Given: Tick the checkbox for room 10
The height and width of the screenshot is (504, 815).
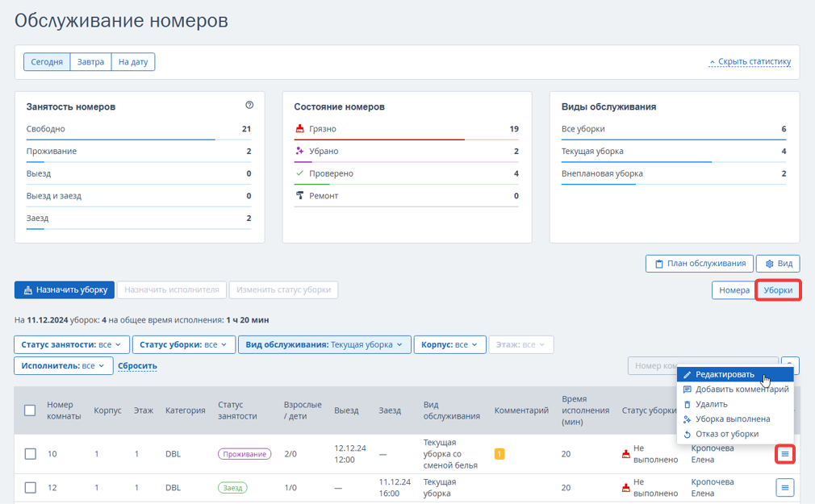Looking at the screenshot, I should coord(31,454).
